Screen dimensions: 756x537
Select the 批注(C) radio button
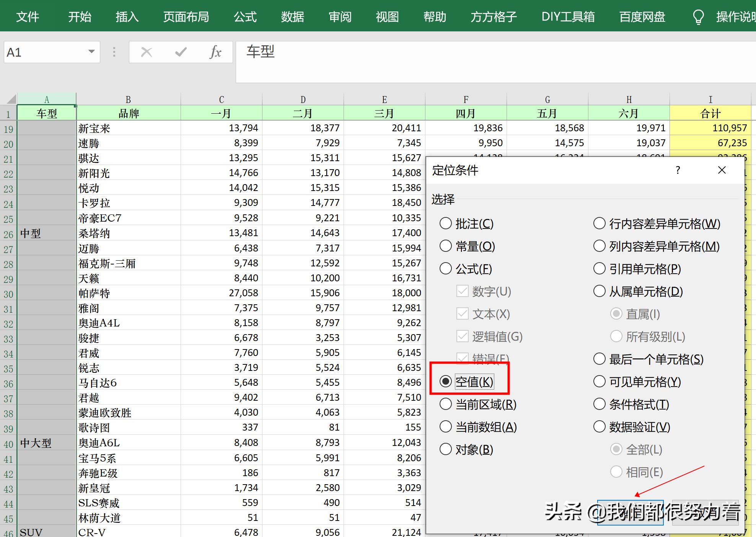pos(446,224)
